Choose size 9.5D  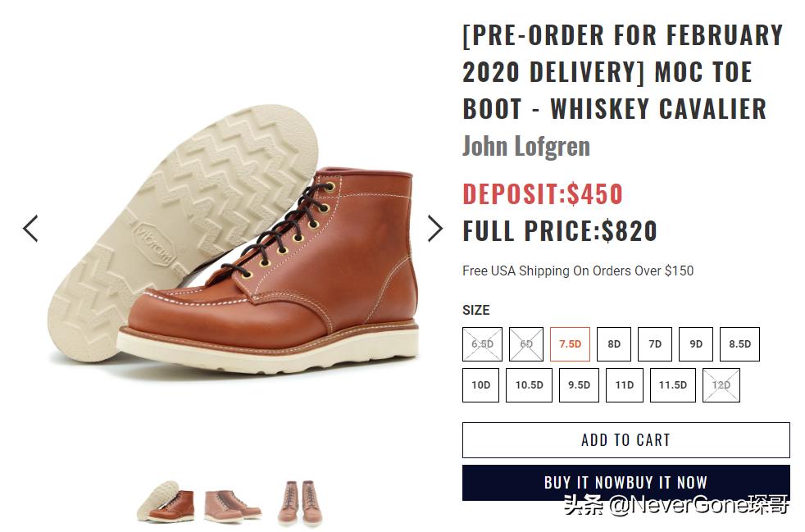tap(579, 385)
